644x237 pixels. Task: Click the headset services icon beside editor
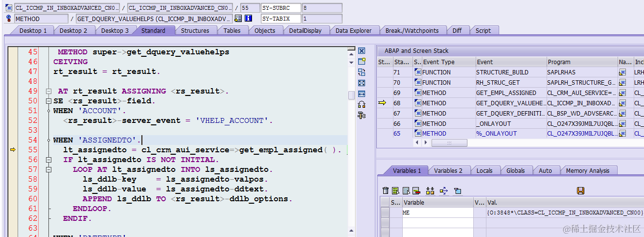point(362,104)
